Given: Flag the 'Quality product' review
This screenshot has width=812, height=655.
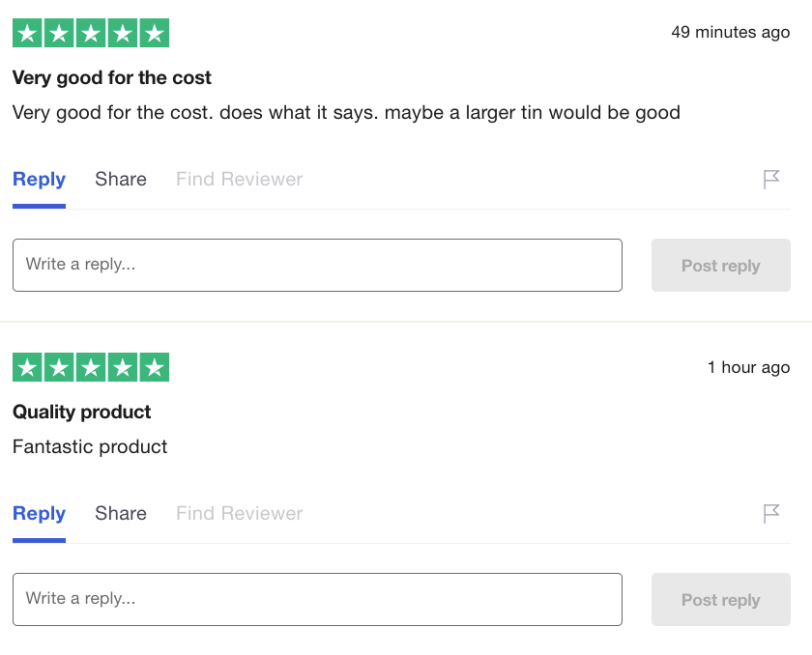Looking at the screenshot, I should pyautogui.click(x=771, y=514).
